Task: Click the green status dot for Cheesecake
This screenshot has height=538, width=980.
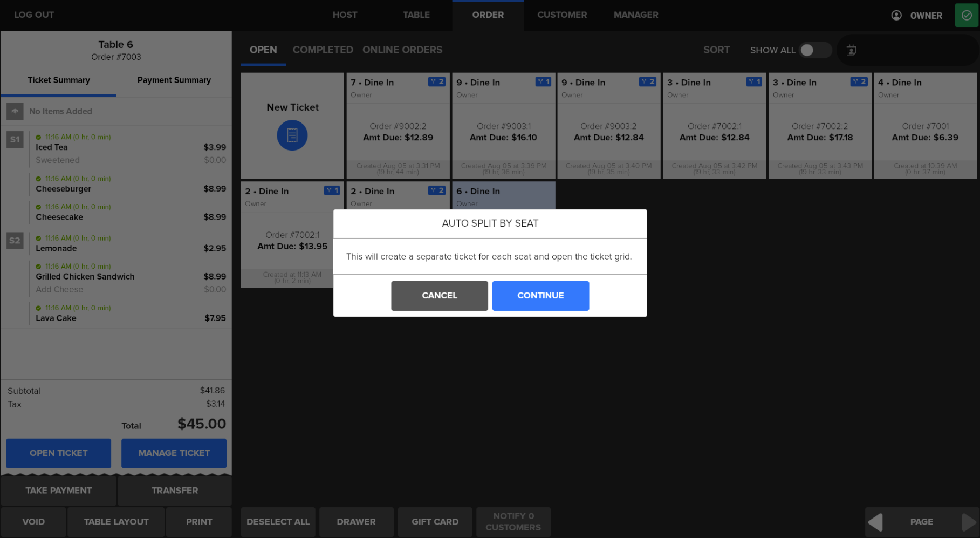Action: pos(38,207)
